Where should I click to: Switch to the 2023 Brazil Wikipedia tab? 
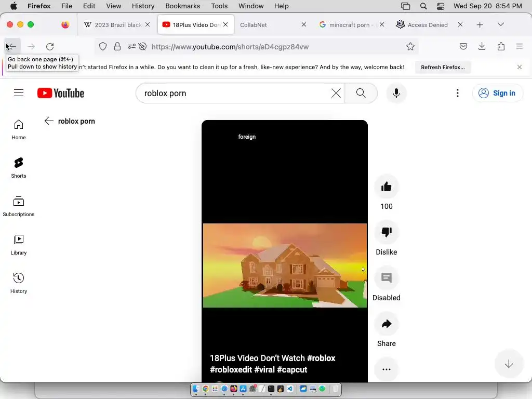[x=117, y=25]
